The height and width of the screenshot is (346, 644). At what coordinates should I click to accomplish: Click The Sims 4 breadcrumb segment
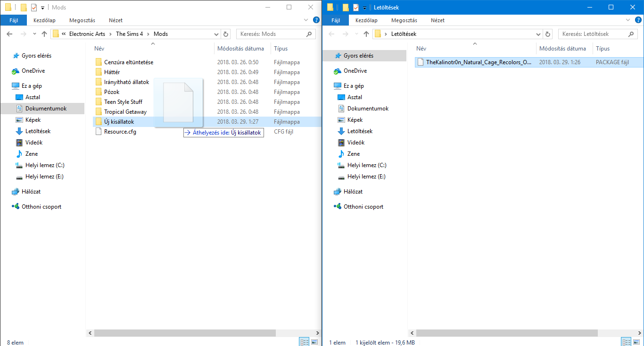(129, 34)
